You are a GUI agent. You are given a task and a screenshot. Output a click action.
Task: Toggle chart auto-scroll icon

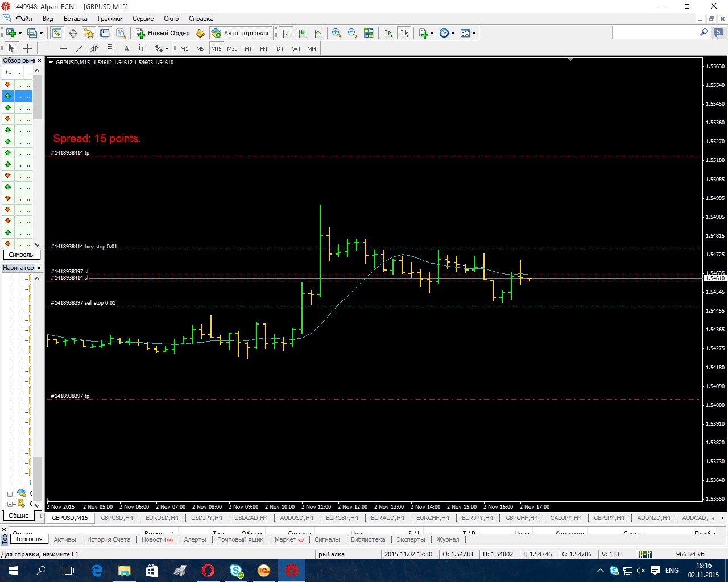tap(388, 33)
